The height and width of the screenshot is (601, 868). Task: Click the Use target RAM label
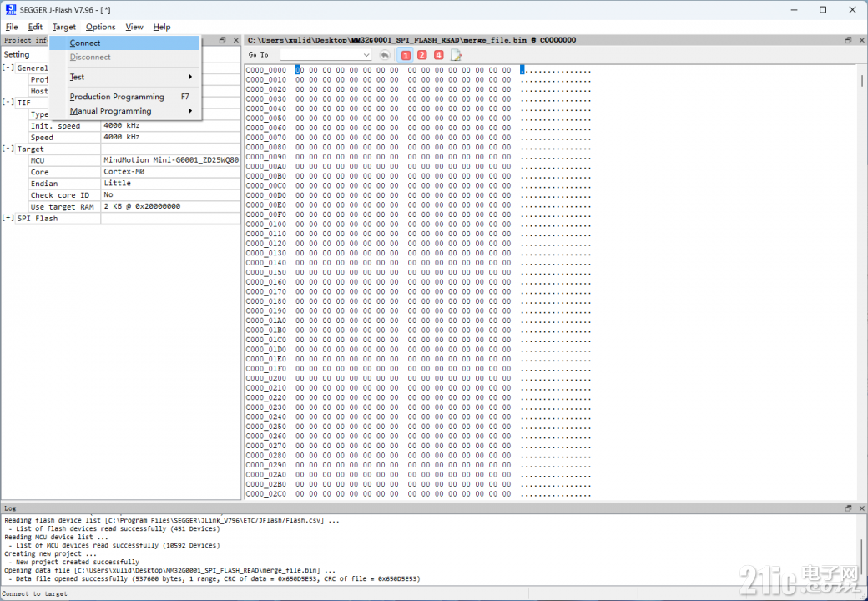[x=62, y=207]
